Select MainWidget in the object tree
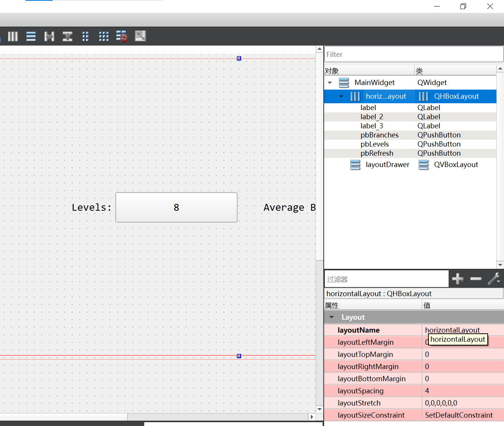 (x=374, y=82)
